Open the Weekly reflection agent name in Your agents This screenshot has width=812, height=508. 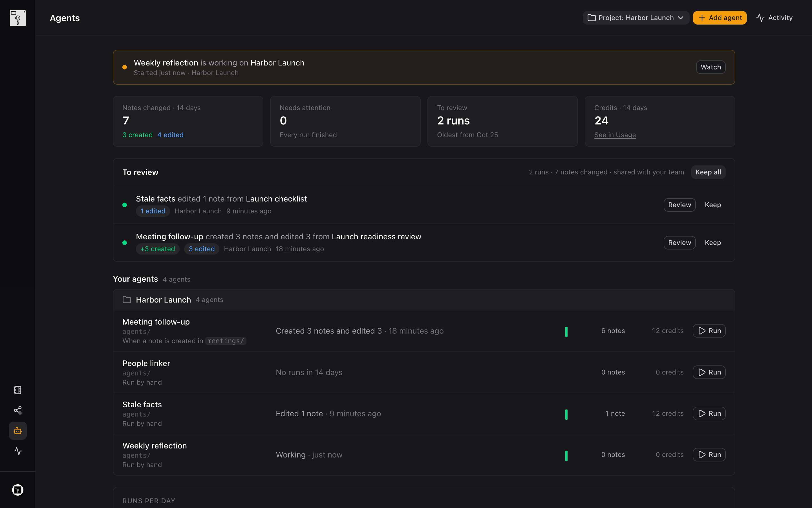coord(155,446)
